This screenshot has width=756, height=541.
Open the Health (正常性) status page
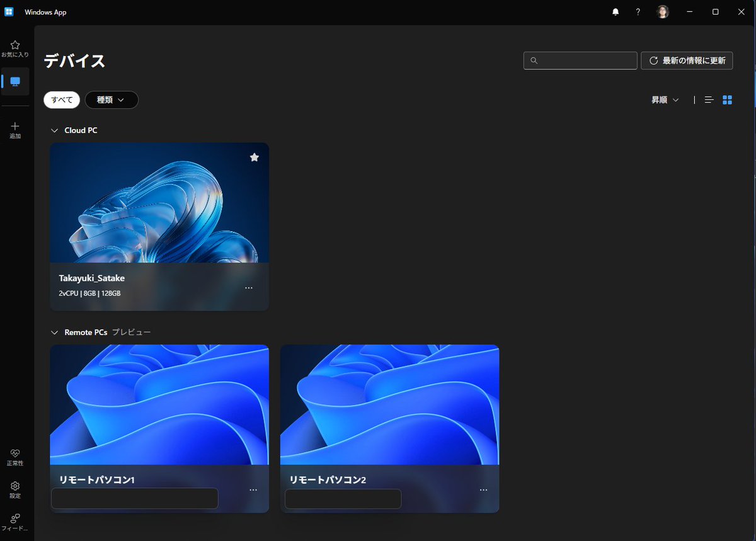coord(15,457)
